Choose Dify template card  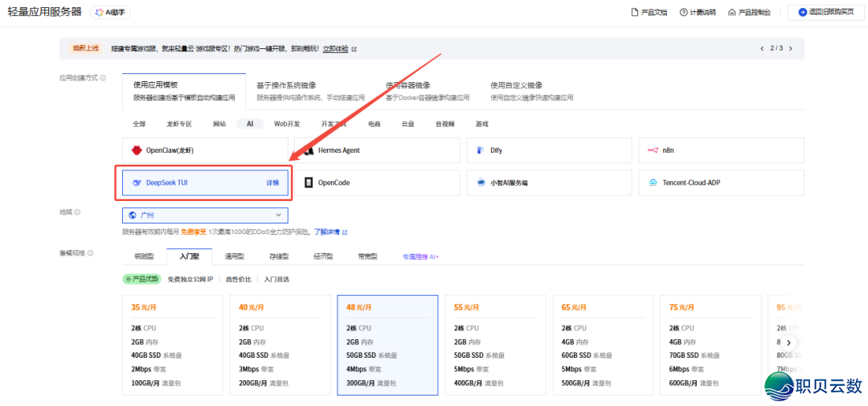click(549, 150)
